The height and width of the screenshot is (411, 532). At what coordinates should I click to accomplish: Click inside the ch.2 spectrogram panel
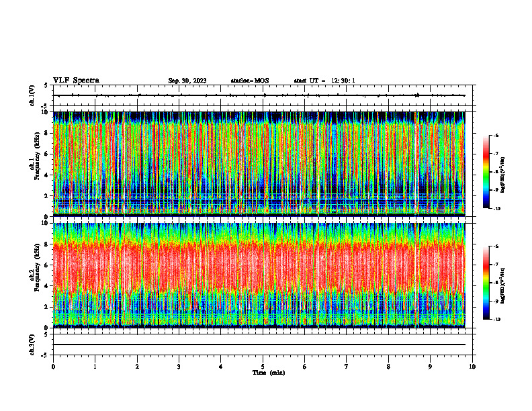(259, 275)
